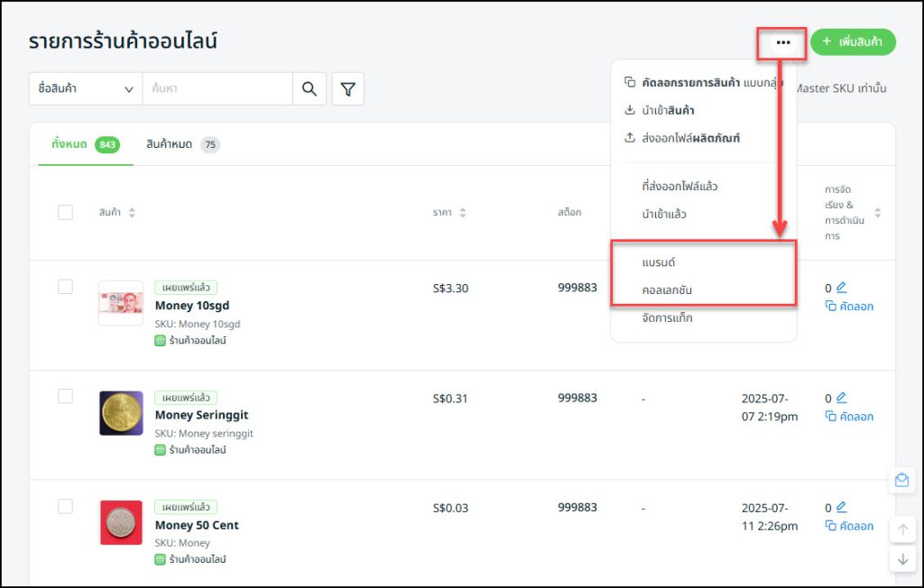Click the pencil edit icon for Money 10sgd
The width and height of the screenshot is (924, 588).
pos(841,288)
